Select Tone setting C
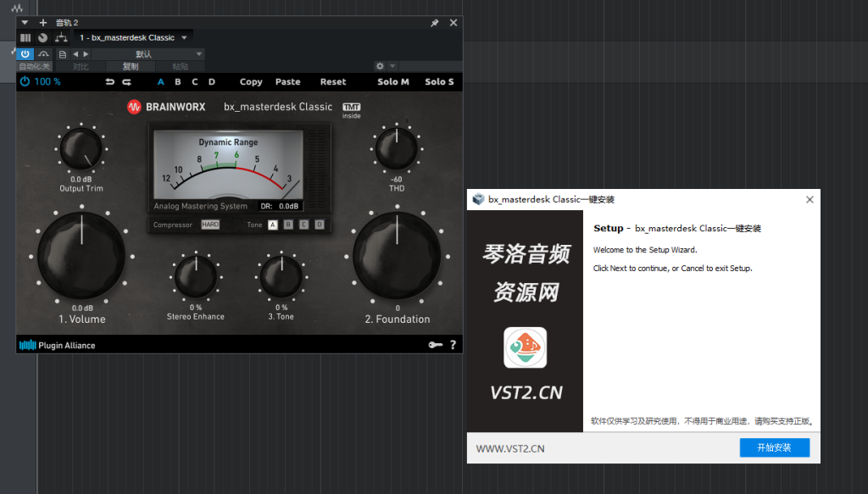 (303, 225)
